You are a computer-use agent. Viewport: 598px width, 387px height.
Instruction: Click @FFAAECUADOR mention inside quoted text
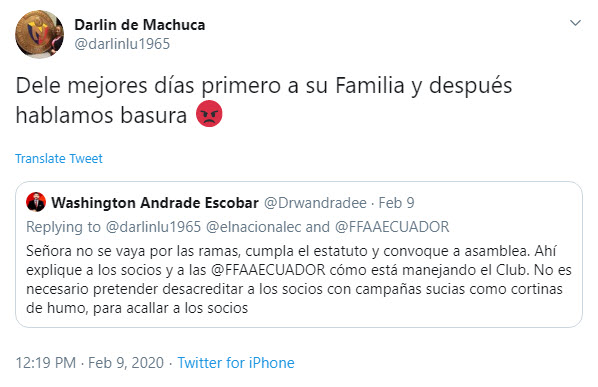[268, 270]
